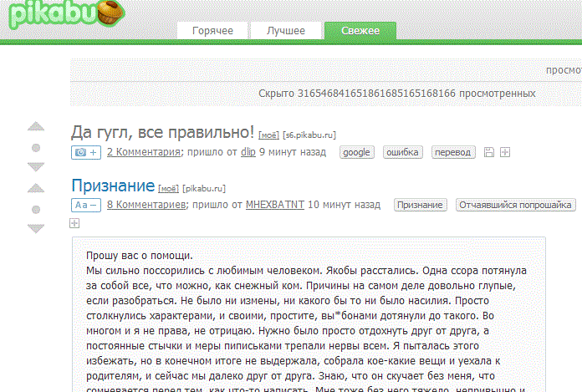Upvote the post 'Да гугл, все правильно!'
582x392 pixels.
36,126
